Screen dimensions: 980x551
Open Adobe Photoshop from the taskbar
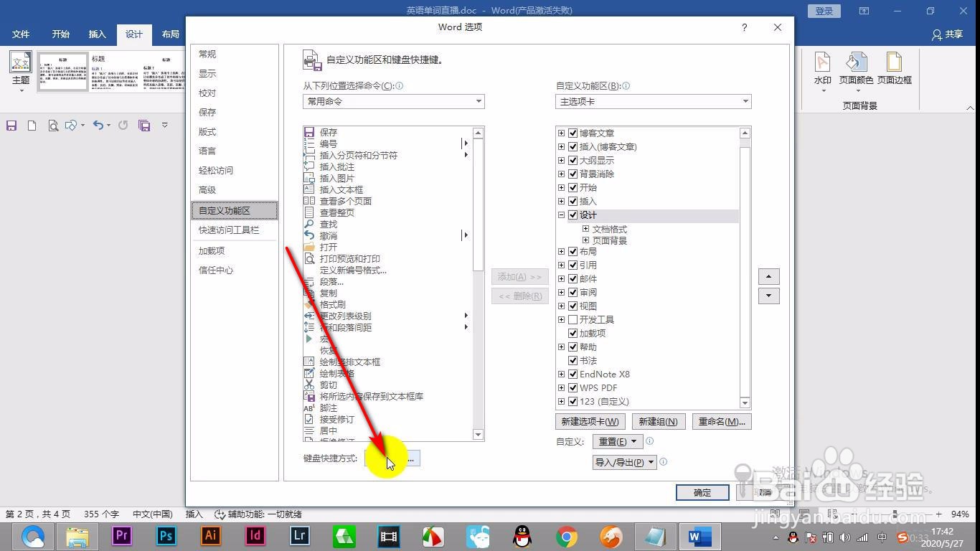click(166, 536)
